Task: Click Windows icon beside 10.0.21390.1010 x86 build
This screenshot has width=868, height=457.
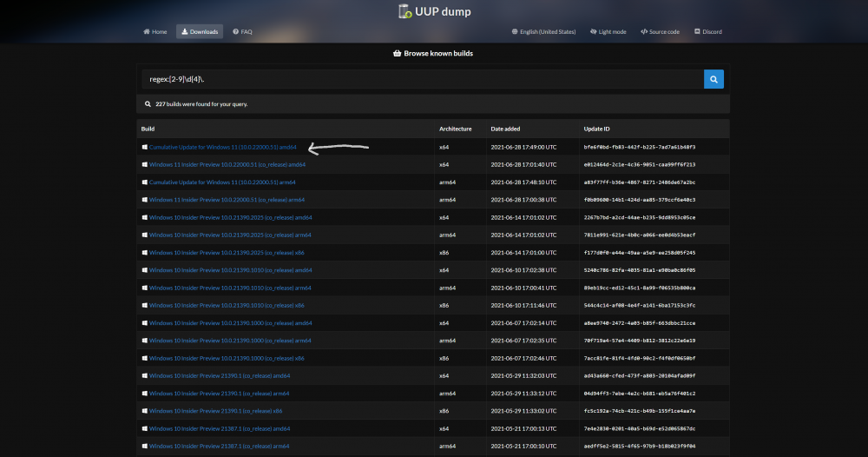Action: point(144,305)
